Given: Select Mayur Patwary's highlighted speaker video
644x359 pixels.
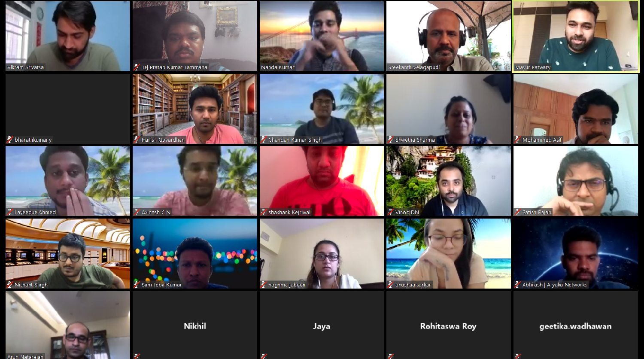Looking at the screenshot, I should tap(576, 36).
